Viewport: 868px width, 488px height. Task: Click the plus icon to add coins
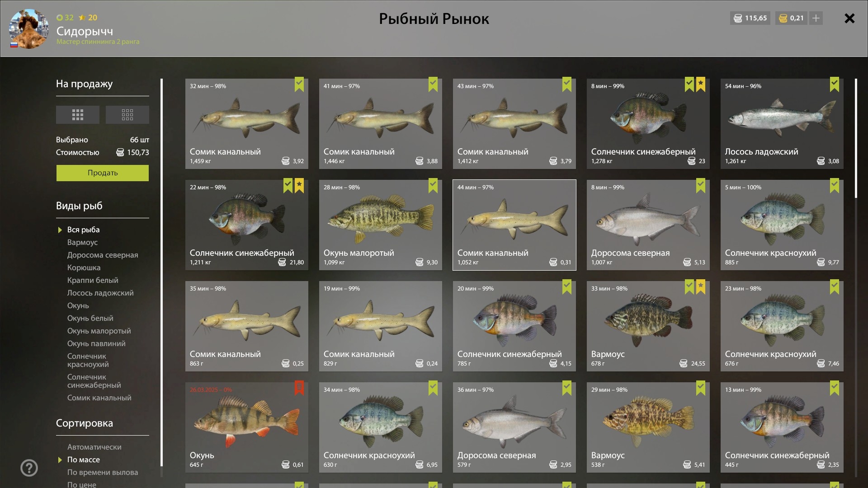click(816, 18)
